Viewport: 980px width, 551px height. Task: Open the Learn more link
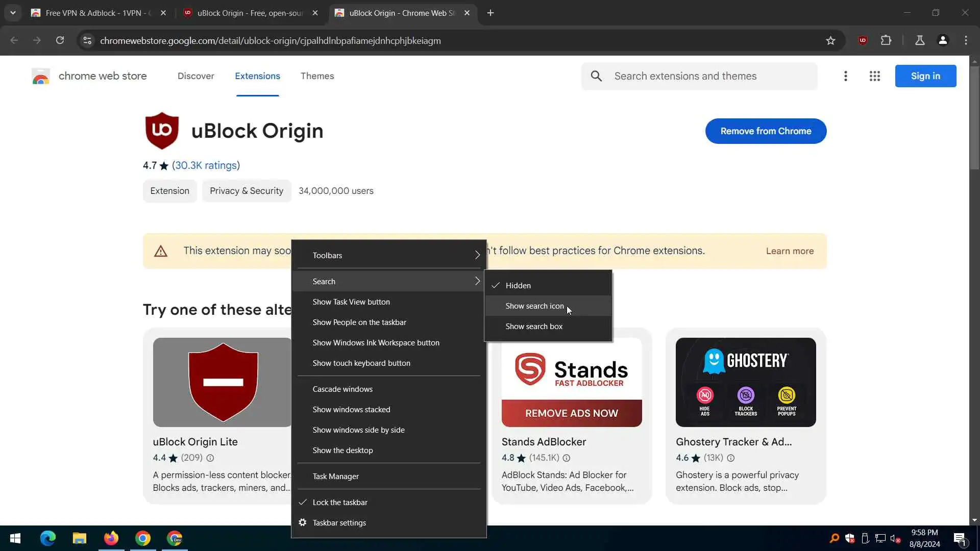click(x=790, y=251)
